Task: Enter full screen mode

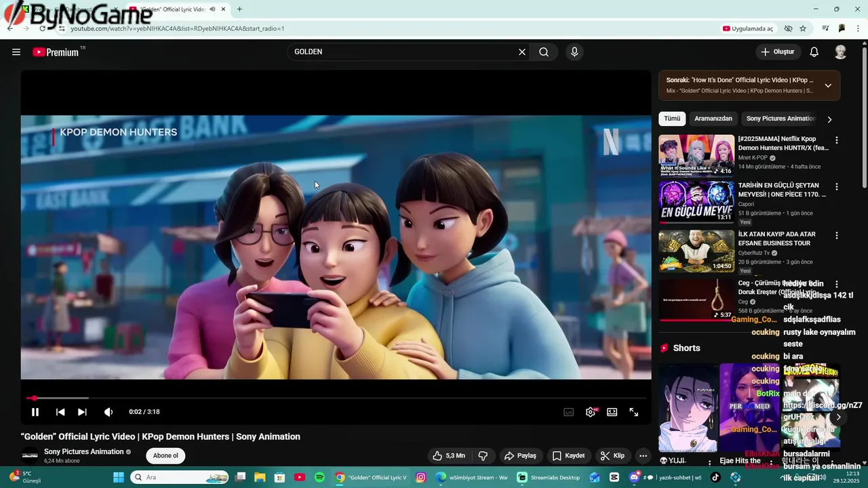Action: 634,412
